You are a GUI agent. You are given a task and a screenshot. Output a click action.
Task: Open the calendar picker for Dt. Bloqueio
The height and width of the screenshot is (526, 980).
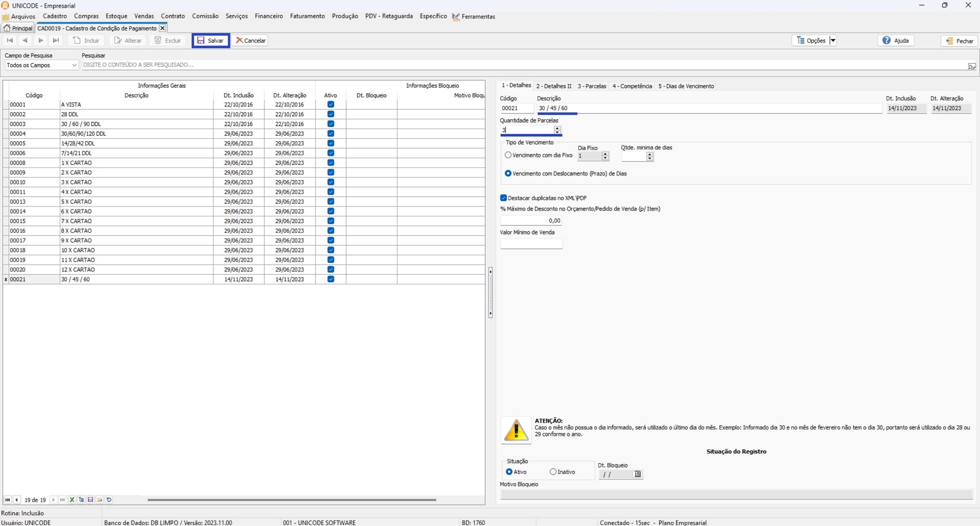click(637, 474)
